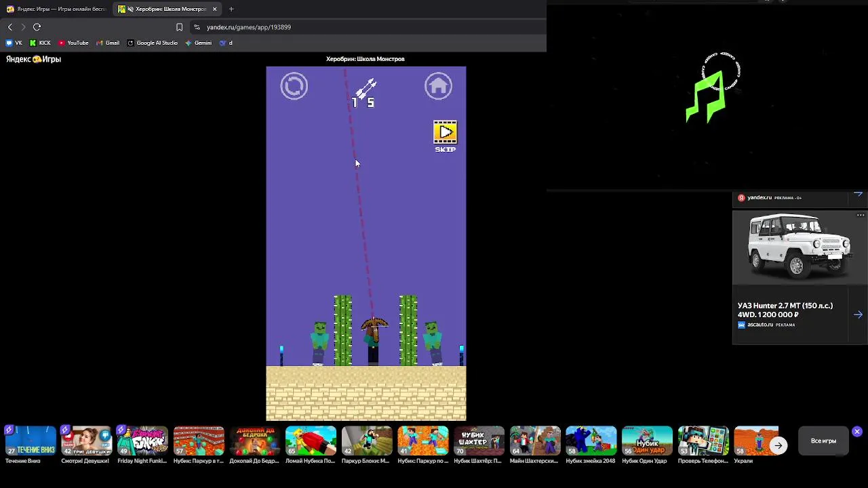Viewport: 868px width, 488px height.
Task: Switch to Яндекс Игры browser tab
Action: [x=56, y=9]
